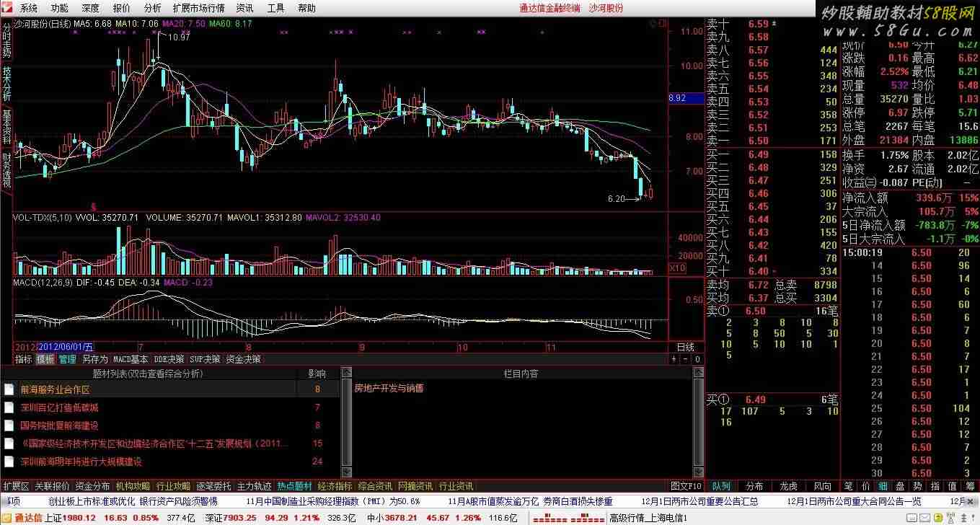Select the 模板 button
Screen dimensions: 980x525
pyautogui.click(x=45, y=358)
